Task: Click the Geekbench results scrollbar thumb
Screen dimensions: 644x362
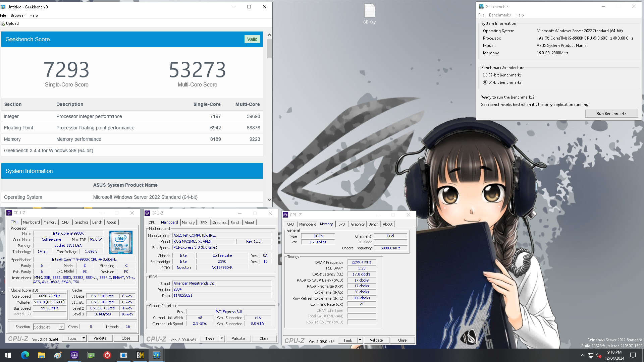Action: tap(269, 49)
